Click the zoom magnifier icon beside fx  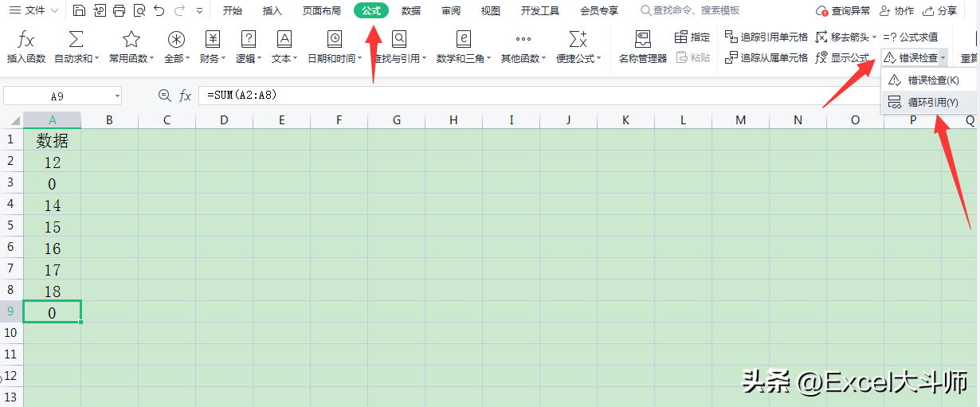coord(165,96)
